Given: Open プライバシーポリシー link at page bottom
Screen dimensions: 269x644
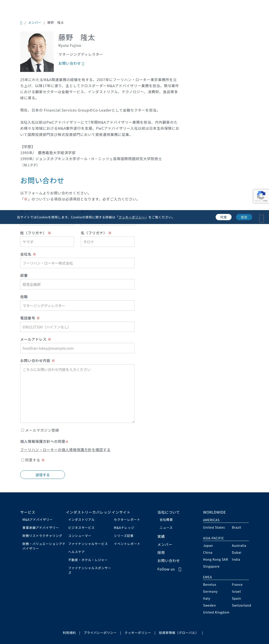Looking at the screenshot, I should [x=100, y=633].
